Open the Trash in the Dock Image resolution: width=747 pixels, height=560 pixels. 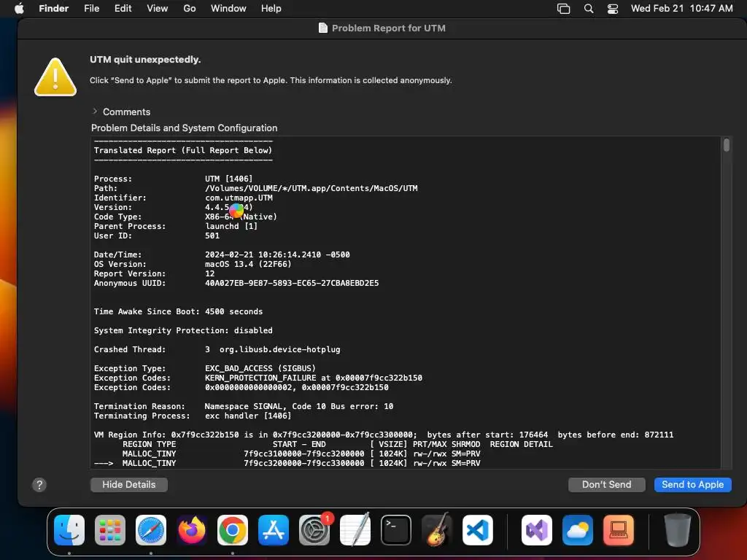point(678,530)
